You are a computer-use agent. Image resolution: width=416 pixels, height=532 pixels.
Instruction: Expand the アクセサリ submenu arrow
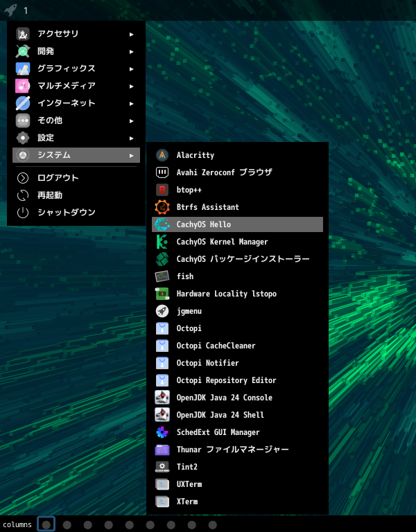point(132,34)
